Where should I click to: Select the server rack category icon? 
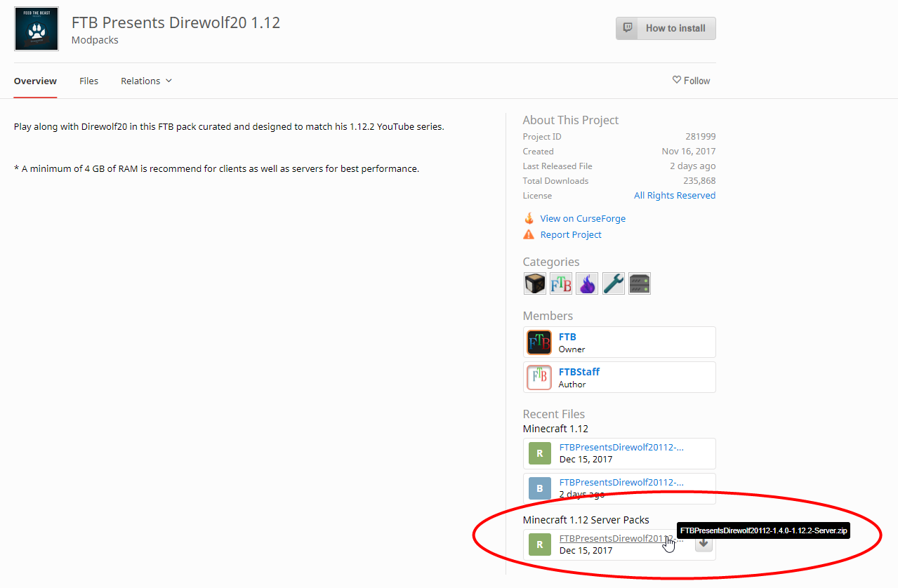point(639,283)
